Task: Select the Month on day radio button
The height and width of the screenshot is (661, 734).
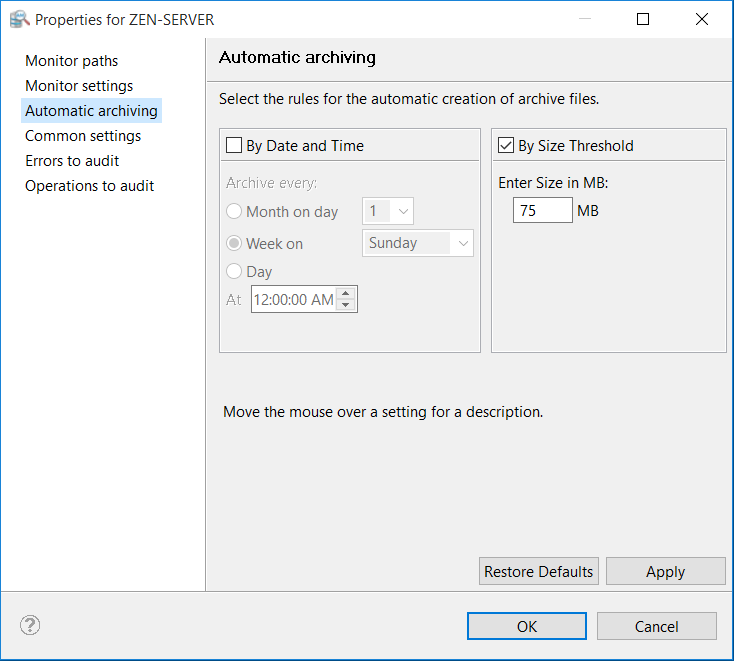Action: (234, 212)
